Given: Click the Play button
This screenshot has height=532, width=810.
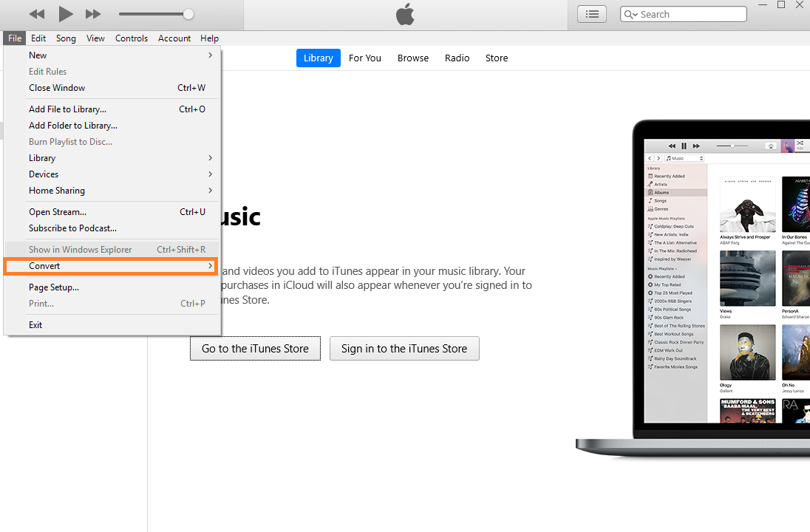Looking at the screenshot, I should pos(65,14).
